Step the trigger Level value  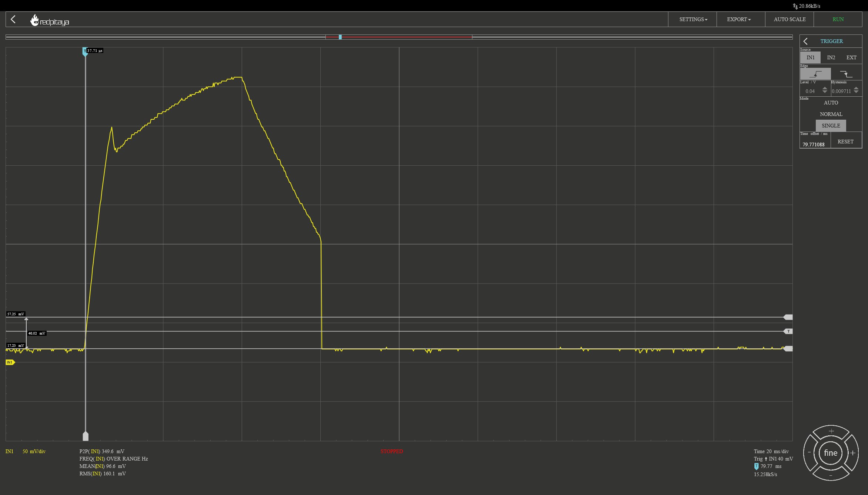[x=825, y=90]
